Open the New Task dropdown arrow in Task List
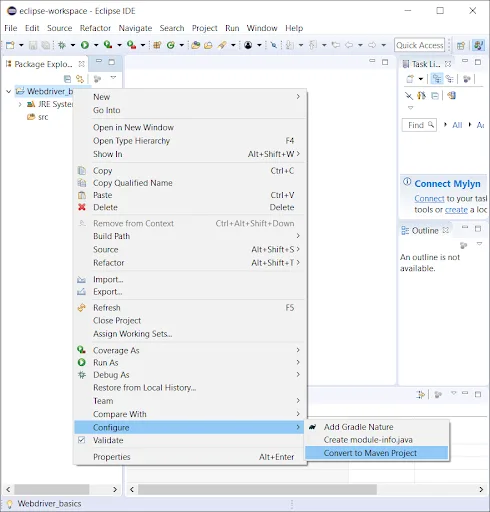Viewport: 490px width, 512px height. click(421, 79)
